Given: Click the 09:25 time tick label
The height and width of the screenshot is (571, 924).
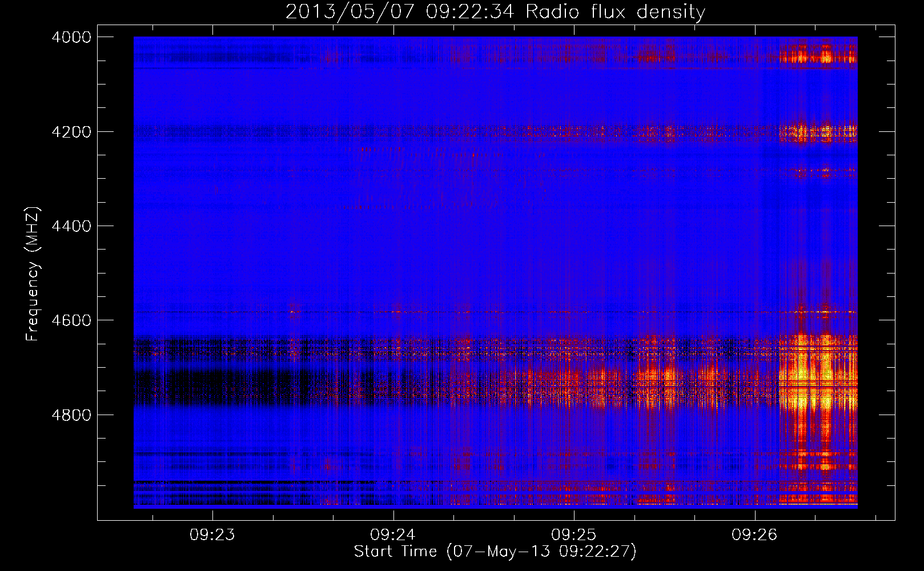Looking at the screenshot, I should [574, 535].
